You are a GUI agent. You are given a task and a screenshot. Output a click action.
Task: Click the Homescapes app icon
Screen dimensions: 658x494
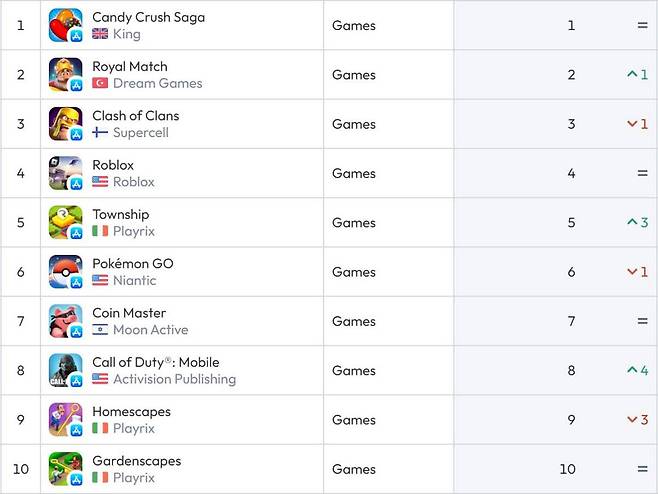coord(65,420)
